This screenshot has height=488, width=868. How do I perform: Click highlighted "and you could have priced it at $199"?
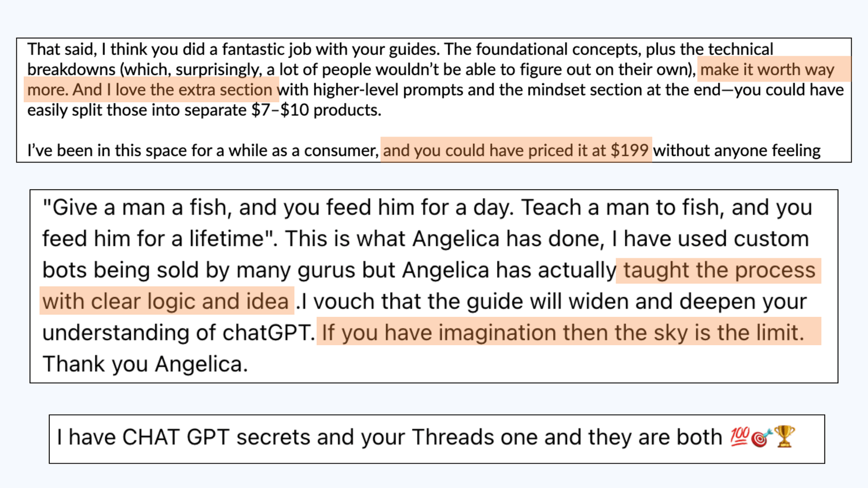tap(515, 150)
